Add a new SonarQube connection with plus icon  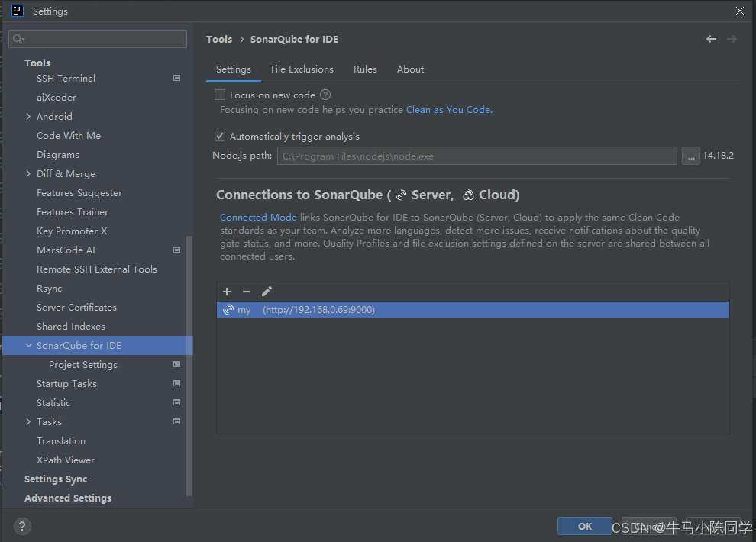227,292
